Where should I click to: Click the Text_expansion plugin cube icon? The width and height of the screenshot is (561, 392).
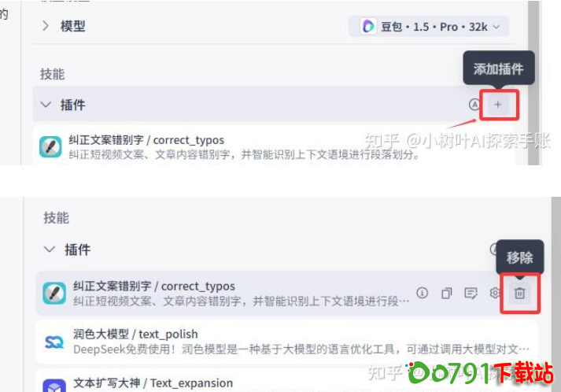pyautogui.click(x=54, y=385)
